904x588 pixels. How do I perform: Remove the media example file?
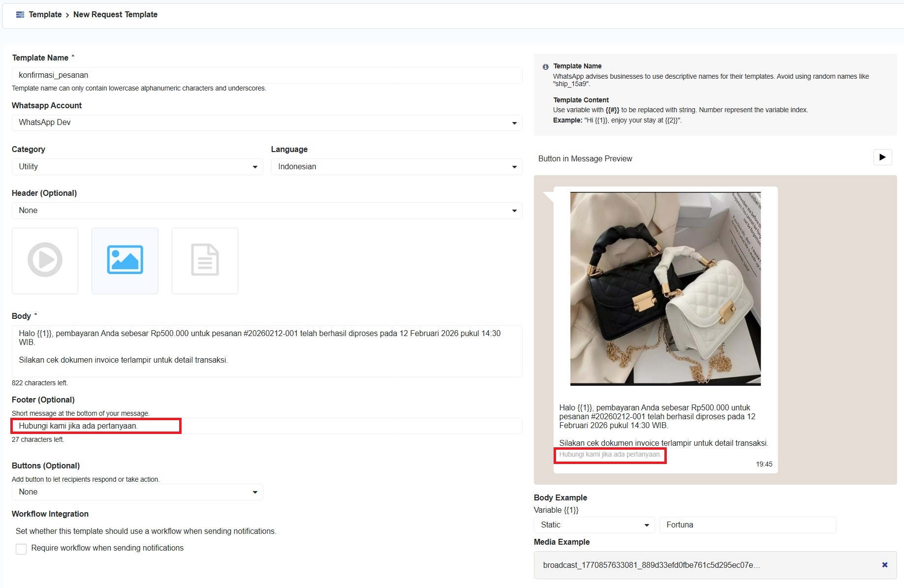(884, 565)
